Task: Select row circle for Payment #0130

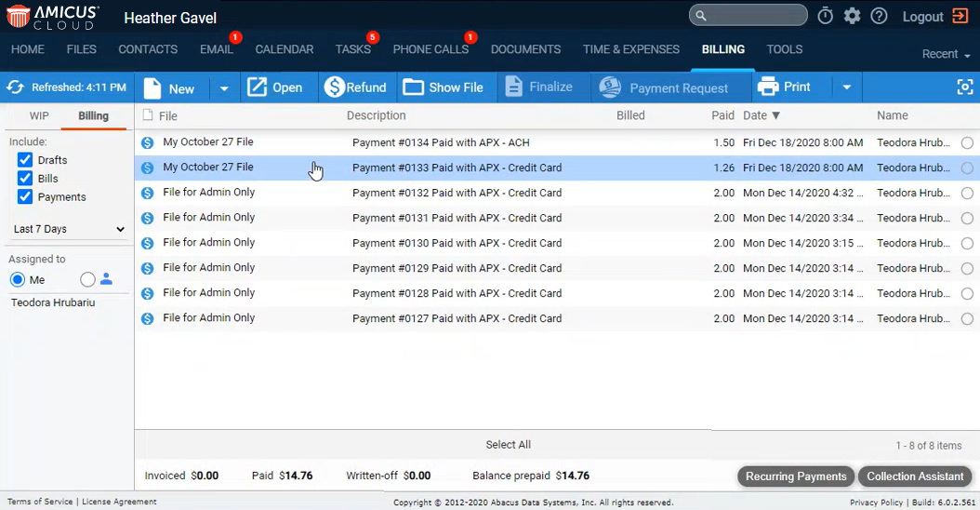Action: 967,244
